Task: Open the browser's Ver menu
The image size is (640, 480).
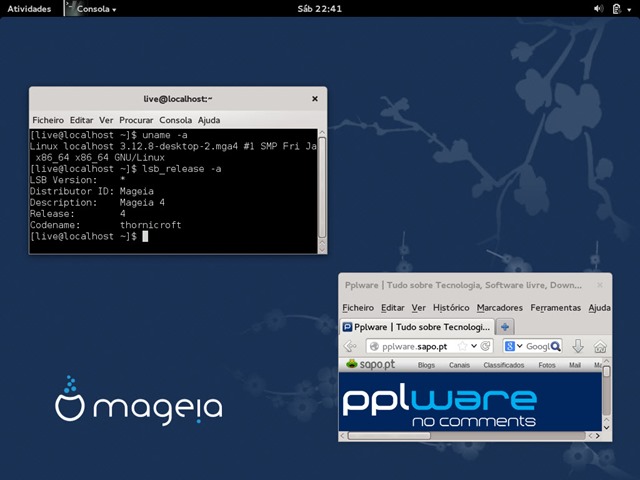Action: coord(418,308)
